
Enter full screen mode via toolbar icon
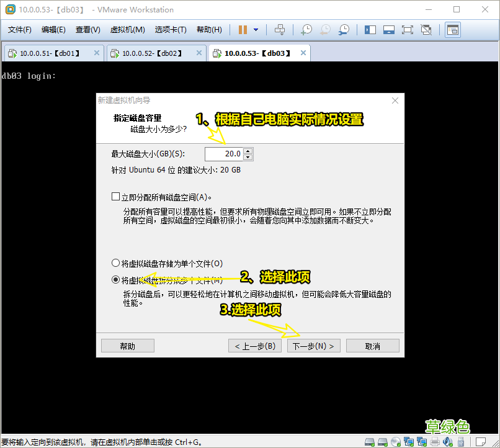(407, 30)
